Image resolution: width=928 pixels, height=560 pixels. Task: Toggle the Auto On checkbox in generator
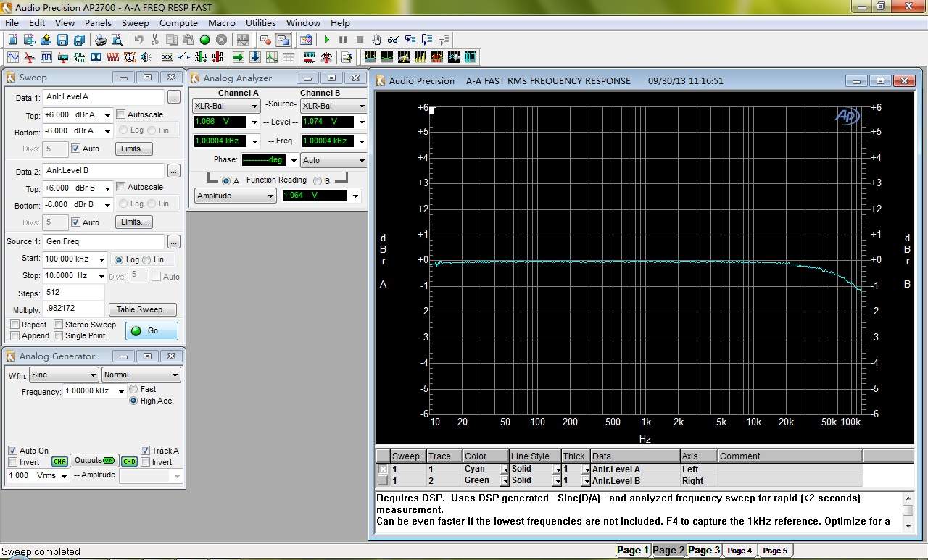click(12, 451)
